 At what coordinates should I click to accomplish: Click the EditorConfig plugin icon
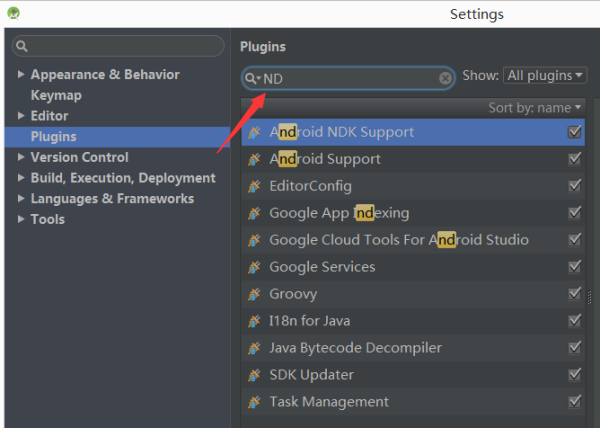254,186
